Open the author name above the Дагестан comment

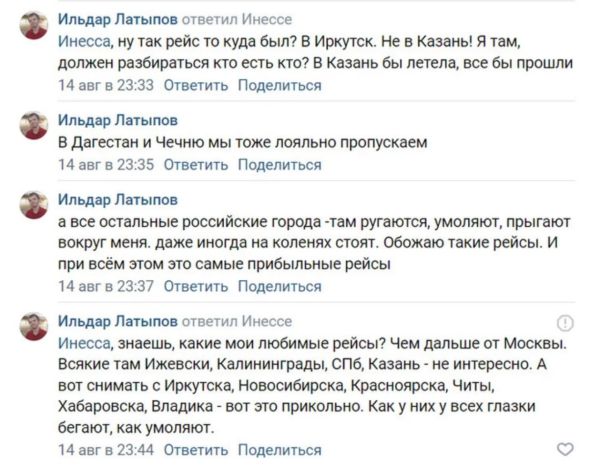tap(118, 121)
